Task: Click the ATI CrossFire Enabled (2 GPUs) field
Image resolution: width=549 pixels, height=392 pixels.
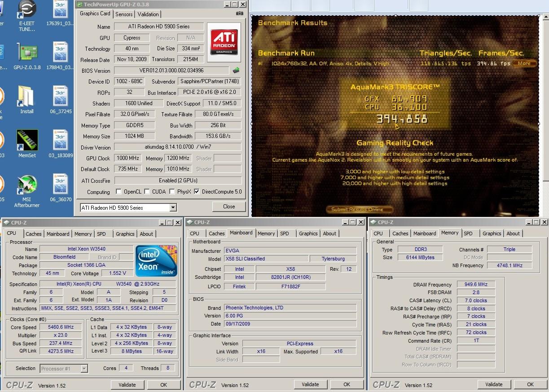Action: (178, 181)
